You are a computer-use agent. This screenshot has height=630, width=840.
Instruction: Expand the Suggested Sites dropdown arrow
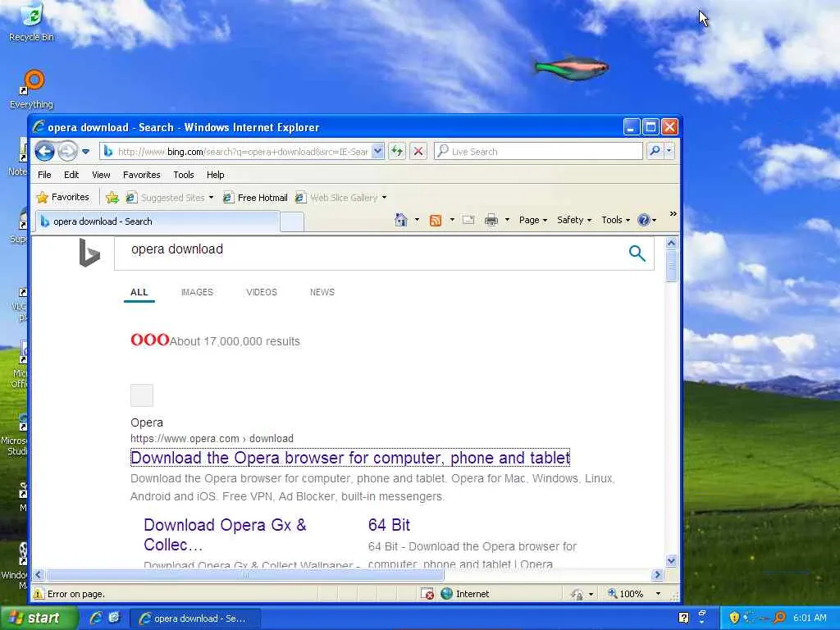click(211, 198)
